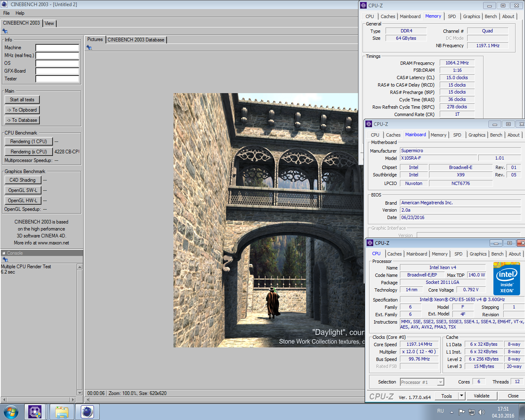This screenshot has width=525, height=420.
Task: Open Graphics tab in middle CPU-Z window
Action: [477, 135]
